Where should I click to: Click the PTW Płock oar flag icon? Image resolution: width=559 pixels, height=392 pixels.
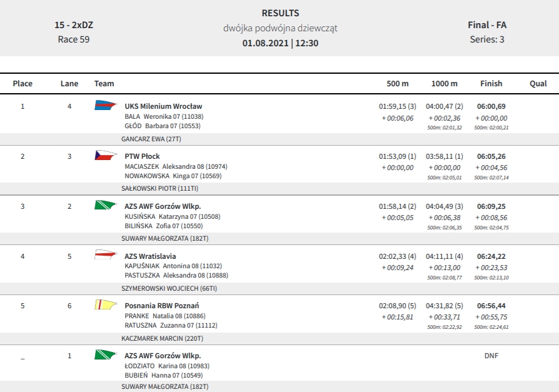[x=106, y=155]
